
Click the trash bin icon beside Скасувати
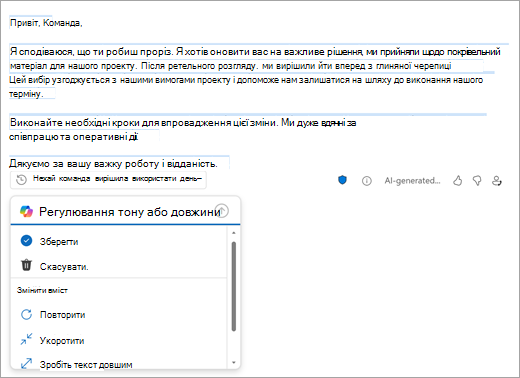pos(26,265)
